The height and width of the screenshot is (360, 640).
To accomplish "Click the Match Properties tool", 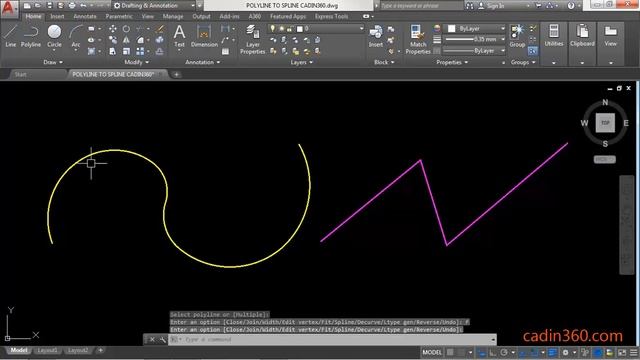I will [418, 40].
